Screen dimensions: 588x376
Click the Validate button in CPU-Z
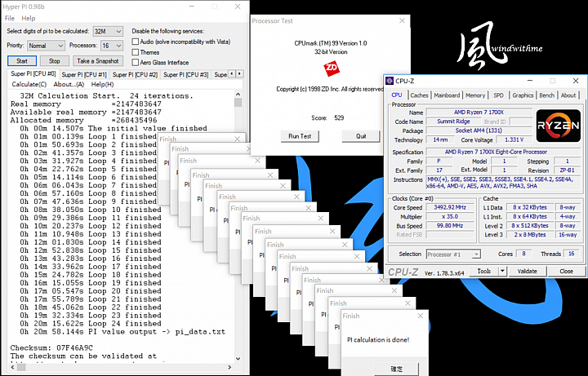pyautogui.click(x=527, y=271)
